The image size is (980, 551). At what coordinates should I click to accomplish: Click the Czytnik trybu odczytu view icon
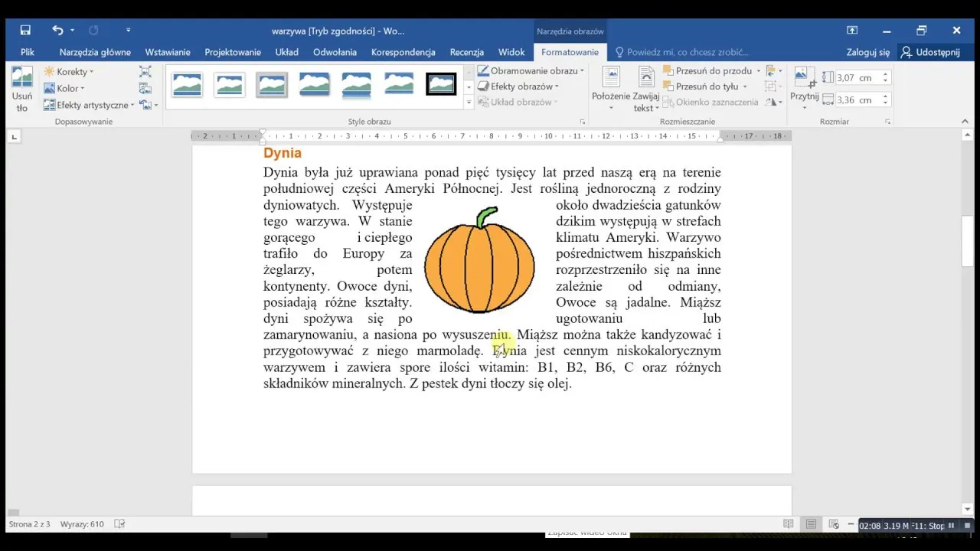[789, 523]
